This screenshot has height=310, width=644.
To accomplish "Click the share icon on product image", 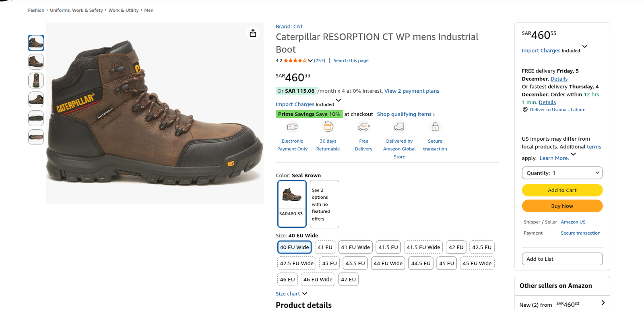I will click(x=253, y=33).
